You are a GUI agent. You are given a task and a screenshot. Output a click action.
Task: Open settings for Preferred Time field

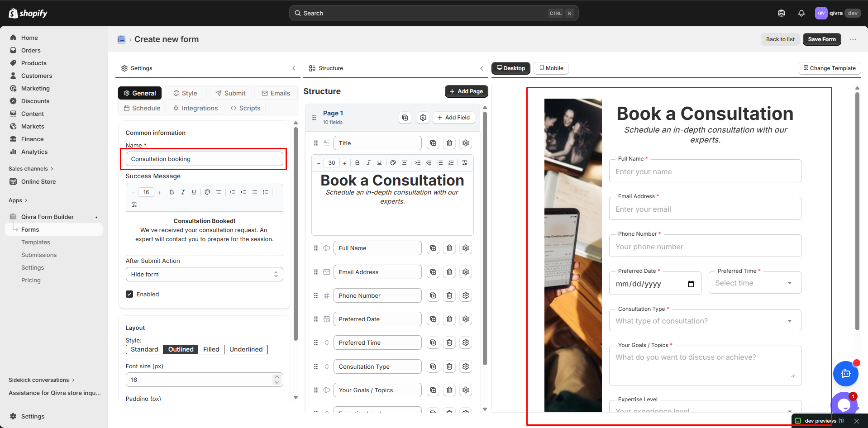pos(466,342)
